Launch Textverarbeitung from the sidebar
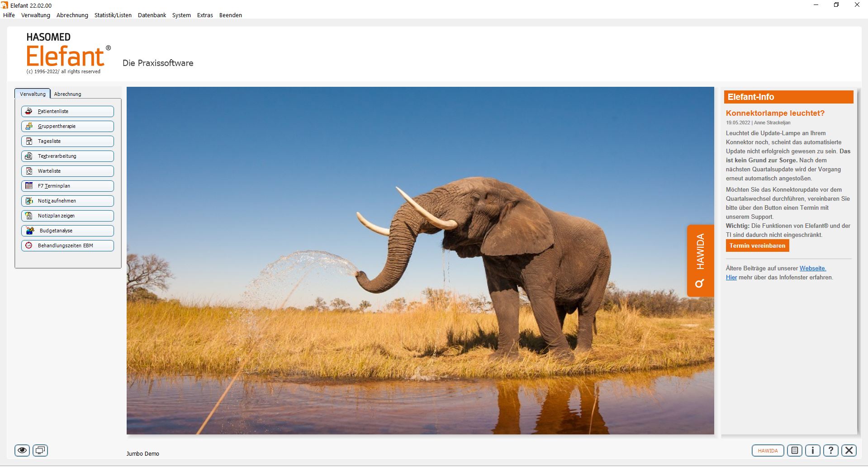Screen dimensions: 868x467 point(67,156)
